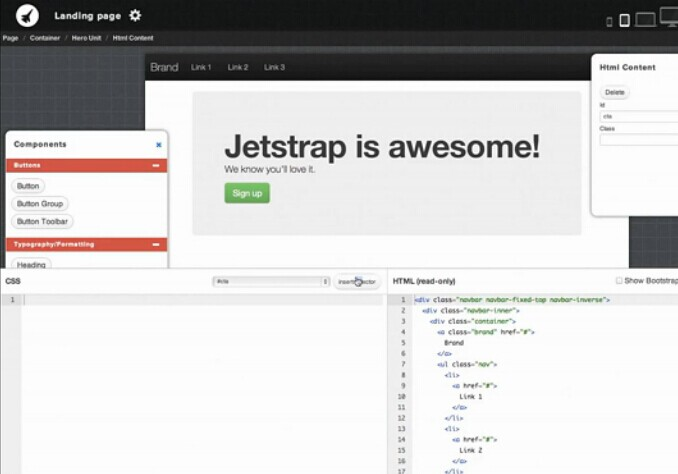
Task: Click into CSS editor line 1
Action: (x=202, y=300)
